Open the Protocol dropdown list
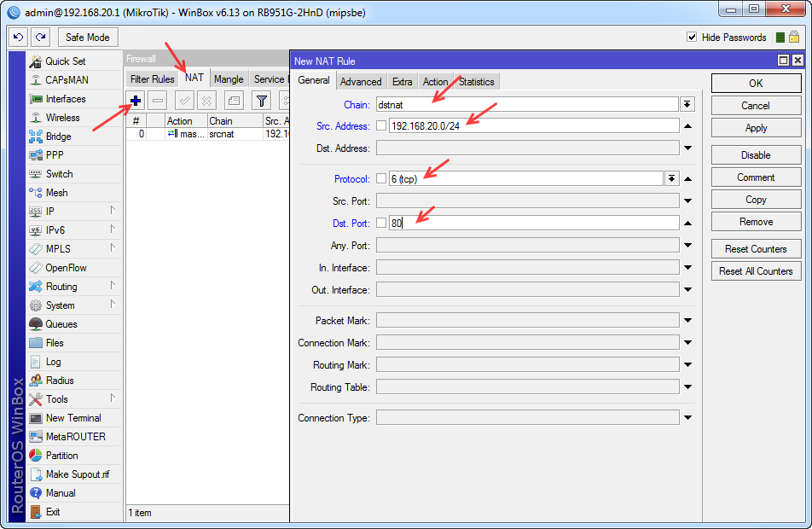 tap(671, 178)
